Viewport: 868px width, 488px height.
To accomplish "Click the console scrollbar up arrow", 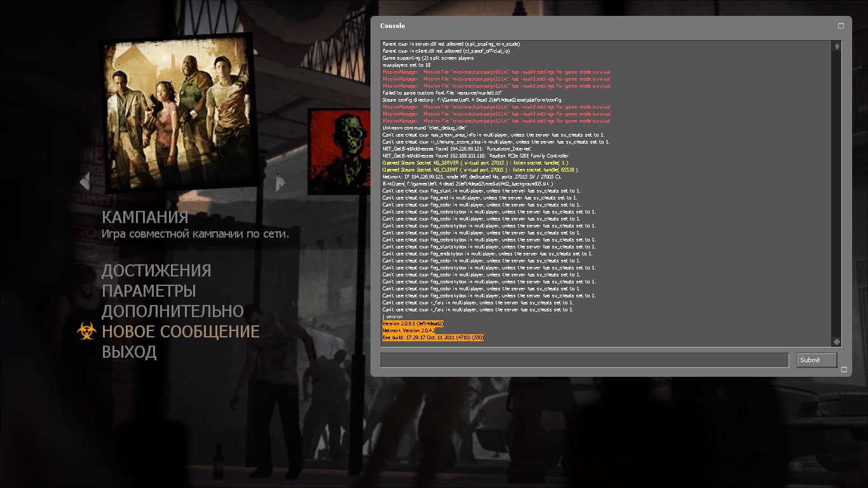I will click(837, 46).
